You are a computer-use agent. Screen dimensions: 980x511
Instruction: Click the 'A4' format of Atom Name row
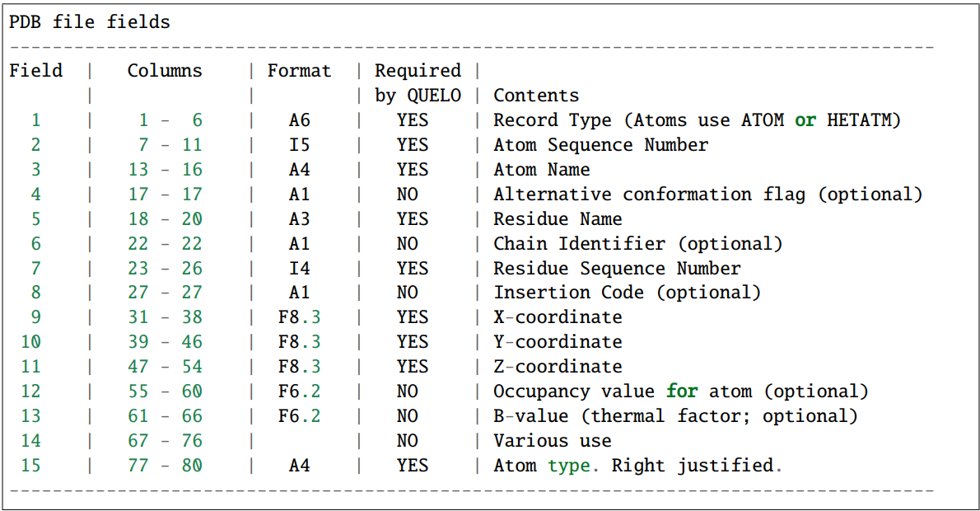point(300,169)
